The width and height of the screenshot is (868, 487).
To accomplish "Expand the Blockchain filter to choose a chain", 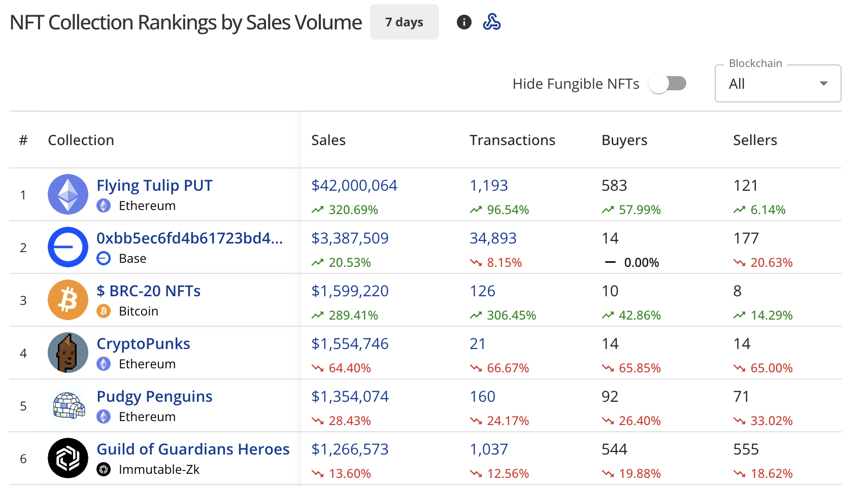I will pyautogui.click(x=777, y=83).
